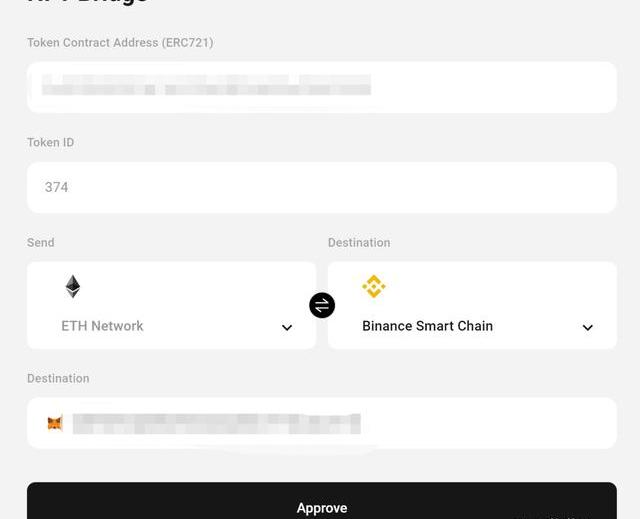640x519 pixels.
Task: Click the Token ID field showing 374
Action: [322, 187]
